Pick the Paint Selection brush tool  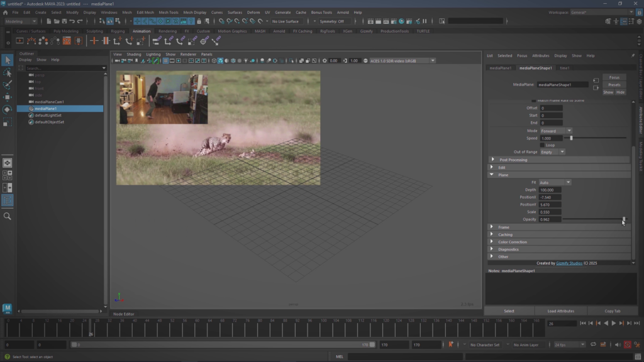tap(8, 85)
